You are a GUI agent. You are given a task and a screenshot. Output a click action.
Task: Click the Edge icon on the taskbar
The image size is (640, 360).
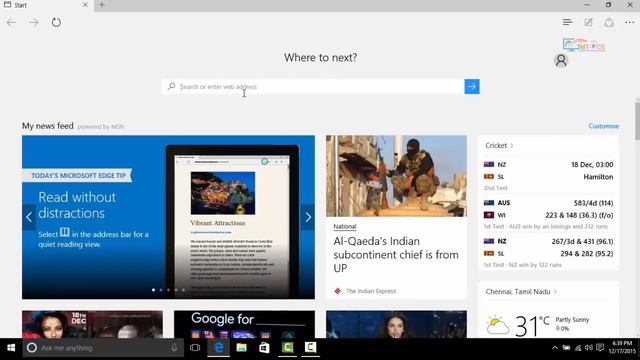click(219, 348)
